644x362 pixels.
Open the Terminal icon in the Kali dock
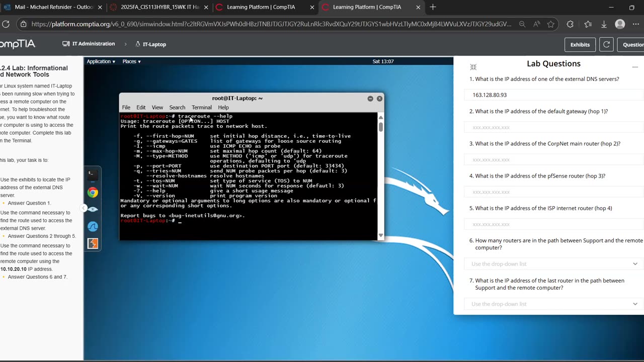click(x=93, y=175)
